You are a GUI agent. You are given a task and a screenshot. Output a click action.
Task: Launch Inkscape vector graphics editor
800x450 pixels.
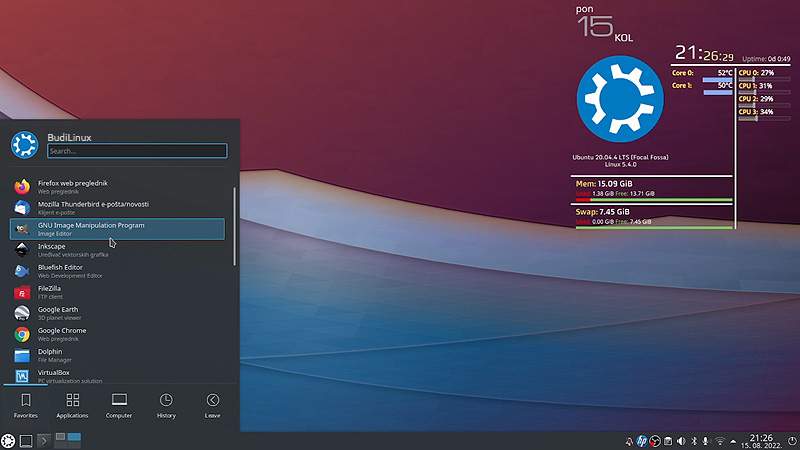pos(117,250)
